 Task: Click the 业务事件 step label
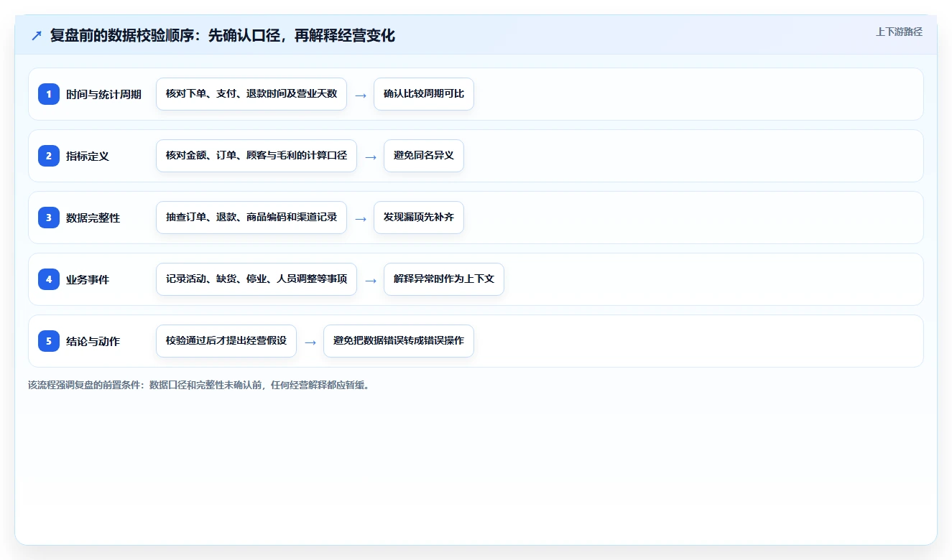88,279
